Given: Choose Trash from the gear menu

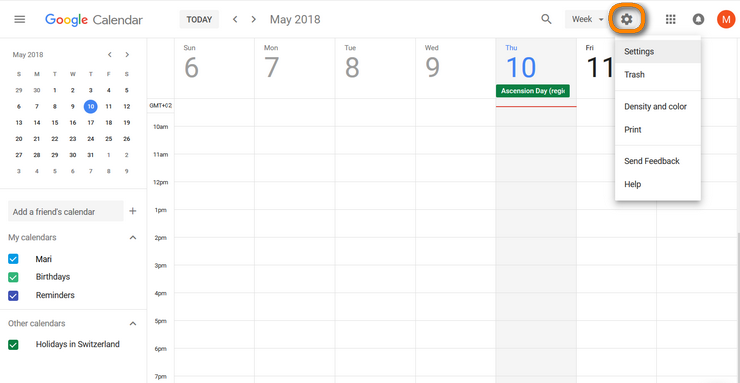Looking at the screenshot, I should pyautogui.click(x=657, y=75).
